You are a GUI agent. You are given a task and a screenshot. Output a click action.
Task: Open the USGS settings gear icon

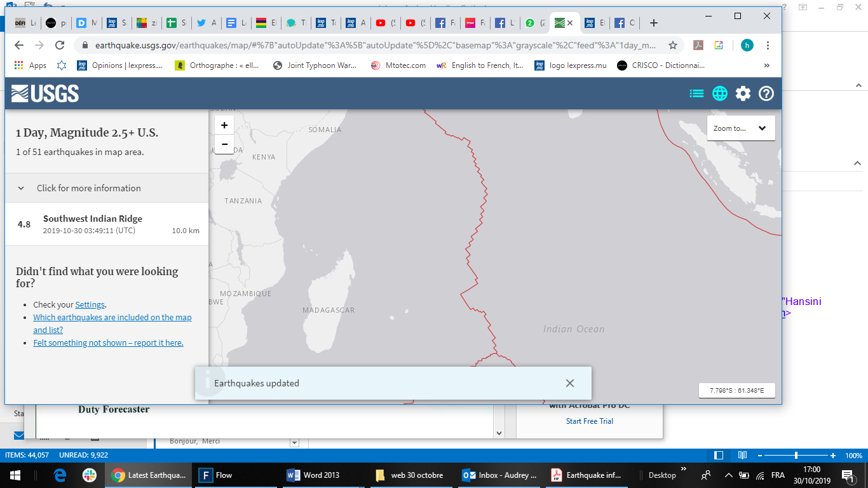[x=743, y=93]
